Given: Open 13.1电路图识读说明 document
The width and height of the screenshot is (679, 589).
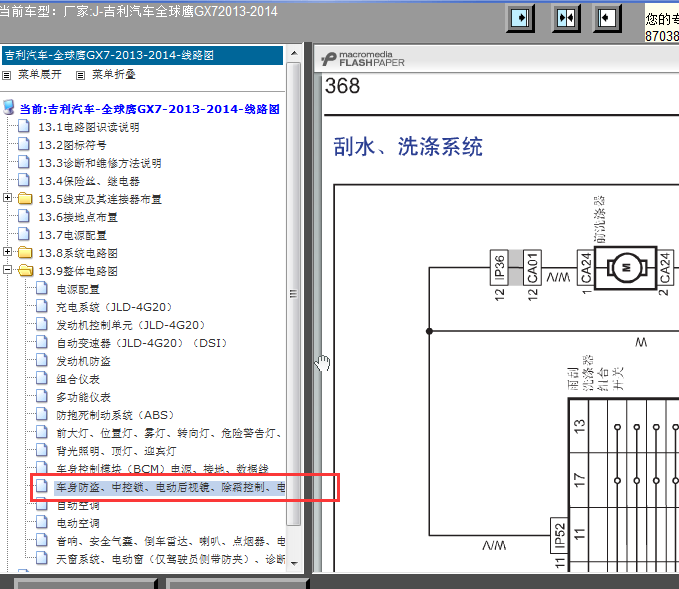Looking at the screenshot, I should click(x=89, y=127).
